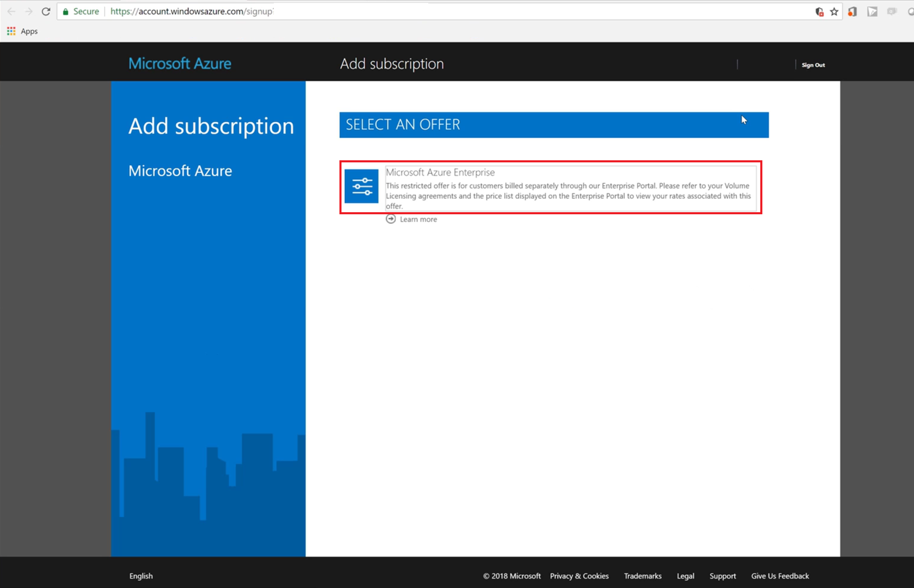The height and width of the screenshot is (588, 914).
Task: Open the English language selector in footer
Action: point(141,576)
